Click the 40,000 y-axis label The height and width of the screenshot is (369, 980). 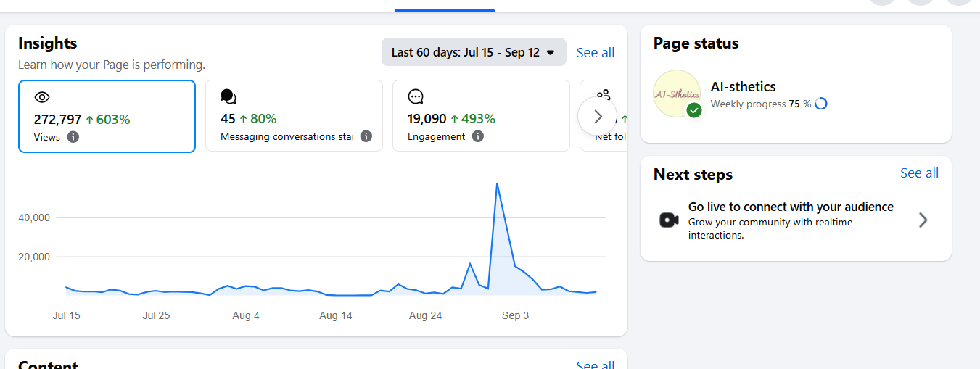click(33, 217)
